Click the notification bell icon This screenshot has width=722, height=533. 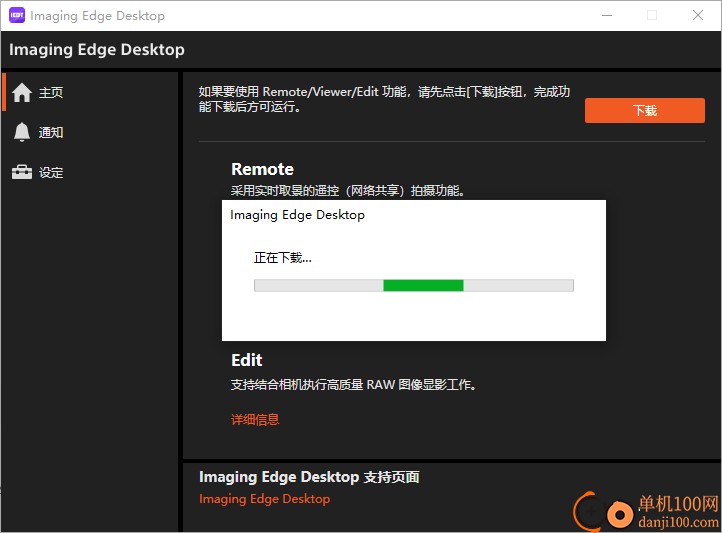[22, 132]
